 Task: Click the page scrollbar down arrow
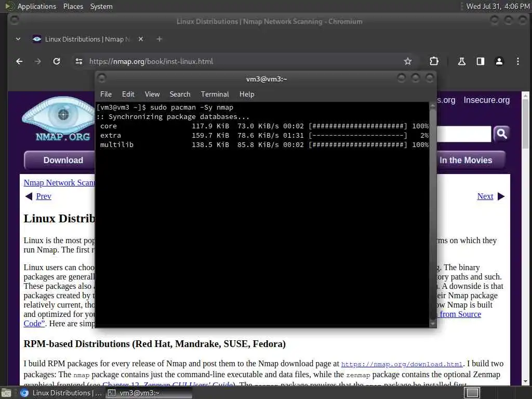tap(525, 381)
